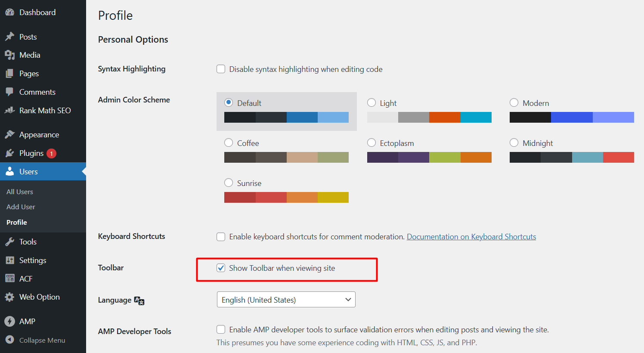Open Media library icon in sidebar

(x=9, y=55)
